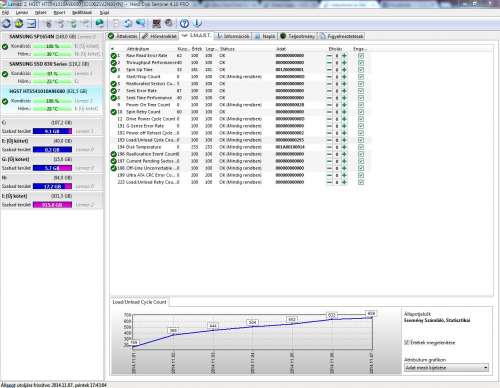The image size is (500, 388).
Task: Toggle the checkbox for Raw Read Error Rate
Action: coord(361,56)
